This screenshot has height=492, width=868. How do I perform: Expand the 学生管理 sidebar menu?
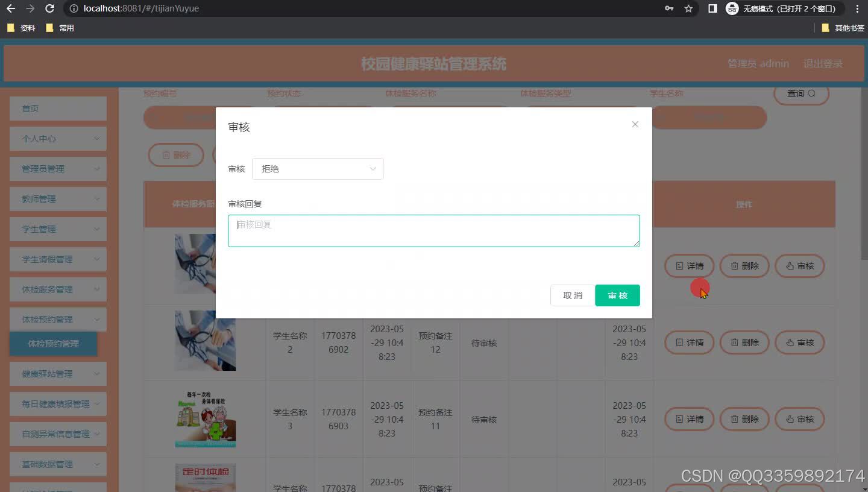pos(58,229)
